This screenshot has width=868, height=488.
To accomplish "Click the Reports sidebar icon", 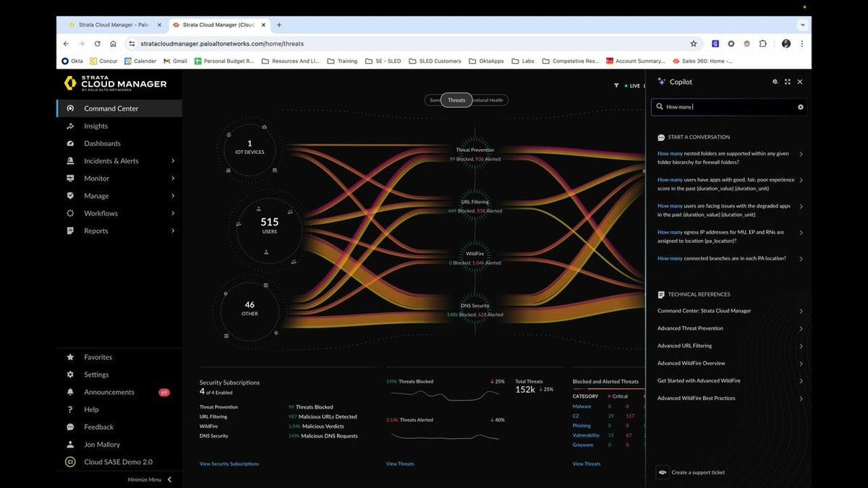I will pyautogui.click(x=70, y=231).
